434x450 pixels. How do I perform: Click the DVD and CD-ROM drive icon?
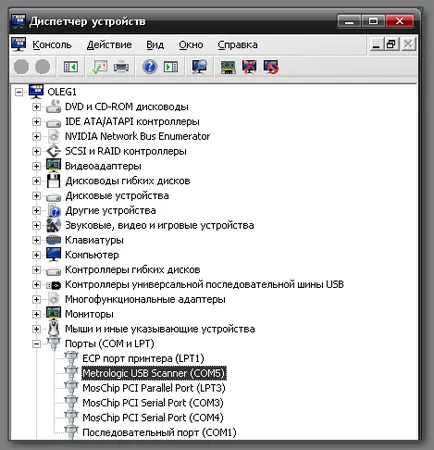[x=53, y=107]
